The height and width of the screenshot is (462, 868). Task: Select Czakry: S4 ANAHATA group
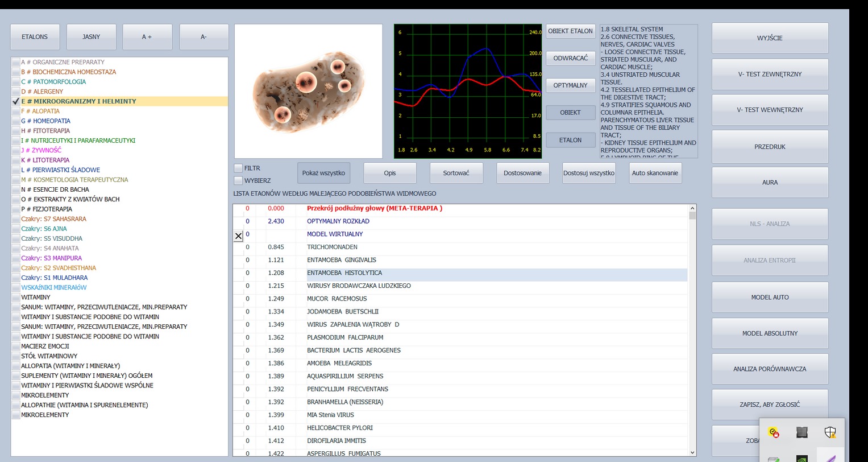[50, 248]
